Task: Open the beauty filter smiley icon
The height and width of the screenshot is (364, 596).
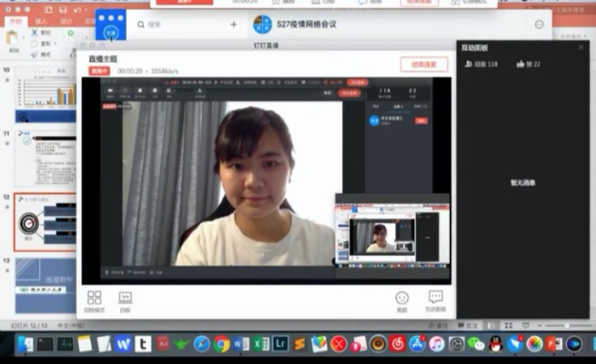Action: click(402, 298)
